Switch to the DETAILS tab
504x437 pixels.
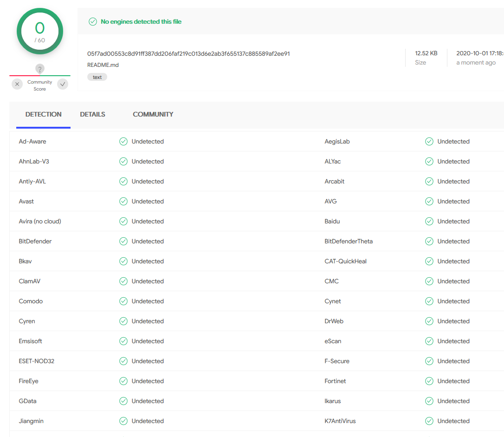click(x=92, y=115)
